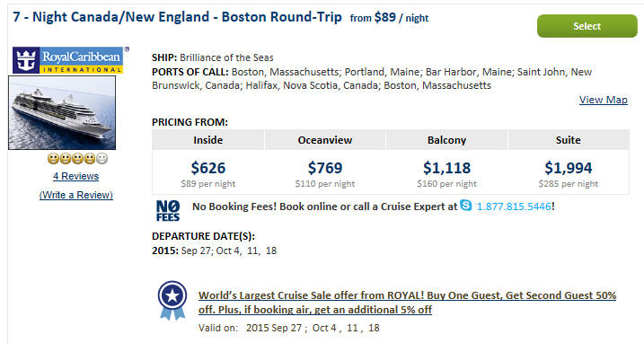
Task: Click the Skype call icon
Action: click(466, 205)
